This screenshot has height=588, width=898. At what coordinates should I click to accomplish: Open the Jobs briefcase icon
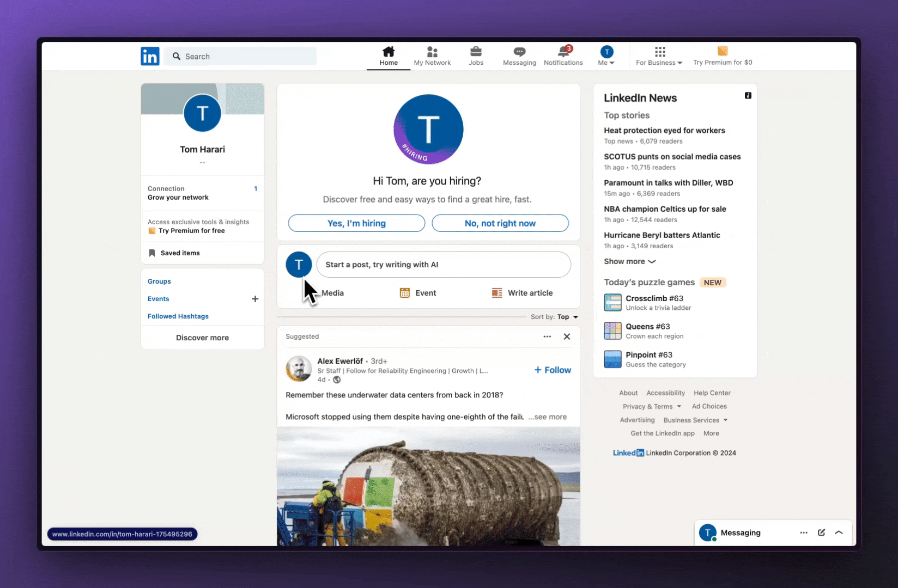click(475, 52)
